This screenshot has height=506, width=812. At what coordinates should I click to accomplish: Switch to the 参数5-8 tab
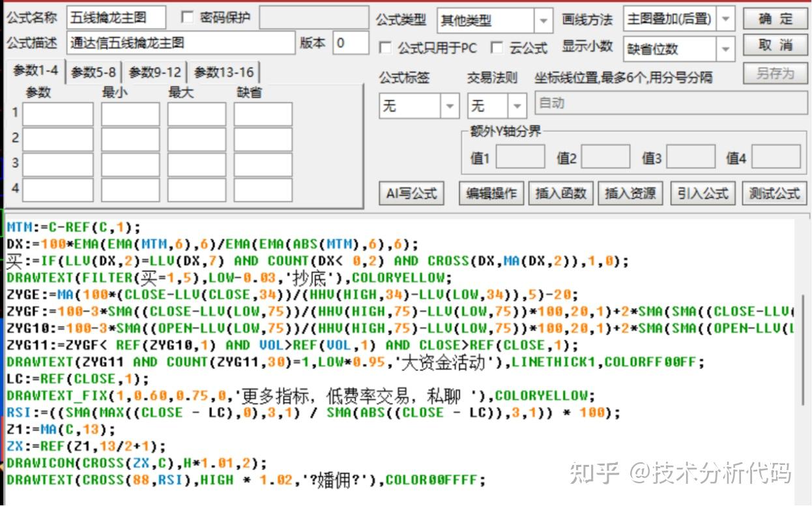click(93, 72)
